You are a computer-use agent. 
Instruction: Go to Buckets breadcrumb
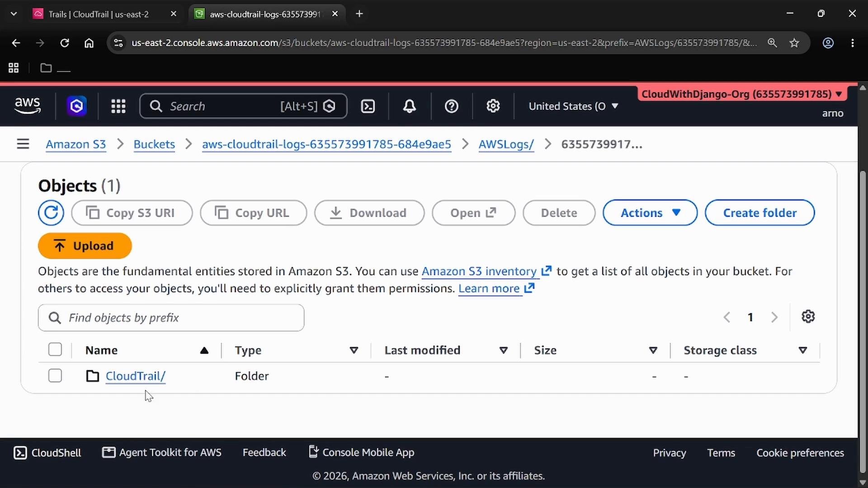(154, 144)
